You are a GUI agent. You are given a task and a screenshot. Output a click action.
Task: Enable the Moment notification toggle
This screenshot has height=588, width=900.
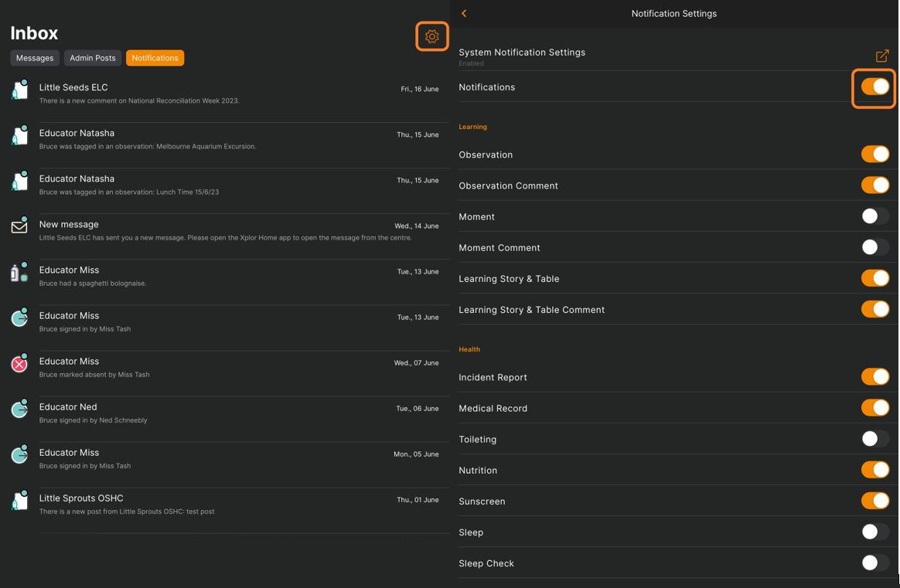tap(874, 216)
